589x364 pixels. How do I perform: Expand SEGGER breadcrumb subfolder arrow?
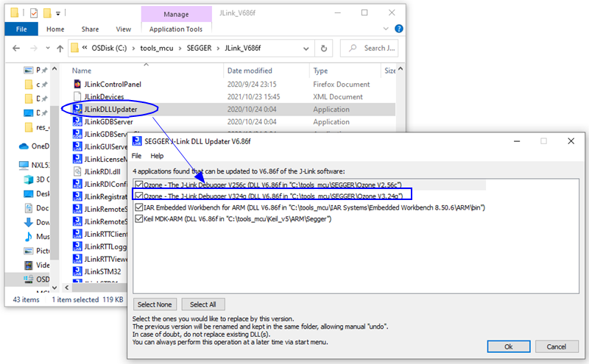[218, 49]
